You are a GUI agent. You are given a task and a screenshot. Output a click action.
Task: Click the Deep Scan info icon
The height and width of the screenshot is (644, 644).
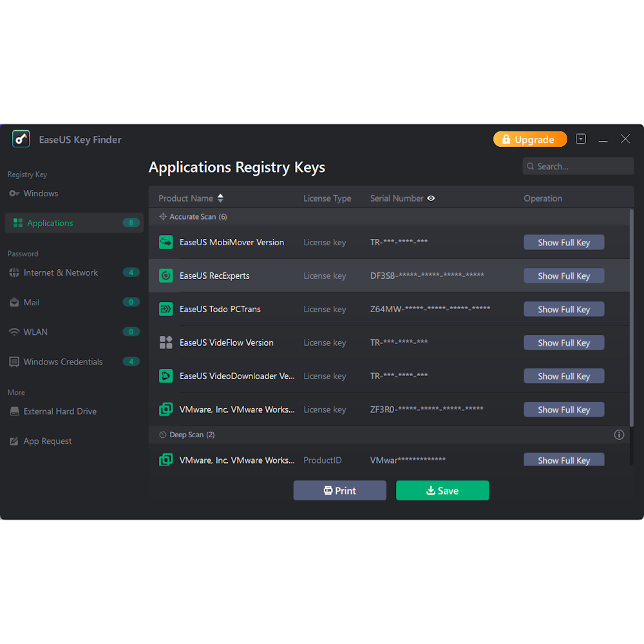(x=619, y=435)
